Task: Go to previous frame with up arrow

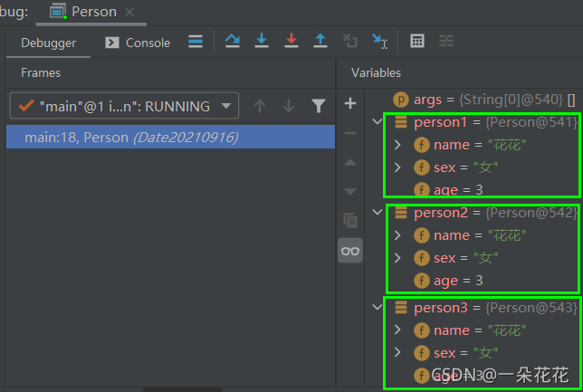Action: 260,106
